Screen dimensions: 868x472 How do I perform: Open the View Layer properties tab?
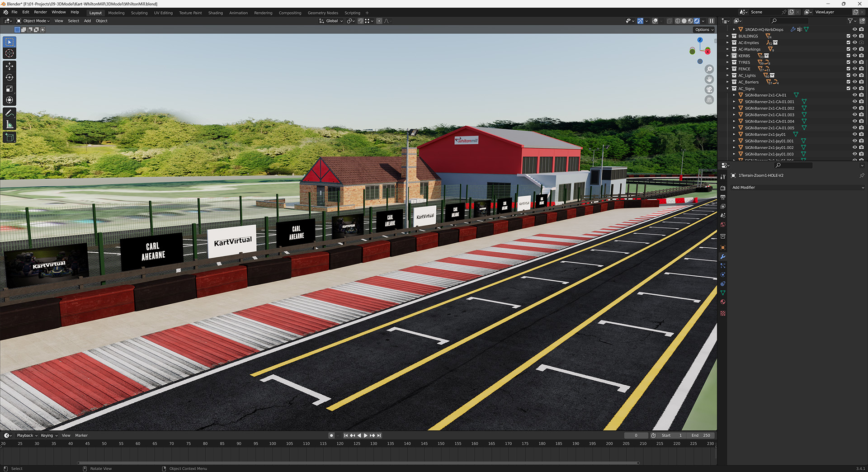(x=723, y=206)
